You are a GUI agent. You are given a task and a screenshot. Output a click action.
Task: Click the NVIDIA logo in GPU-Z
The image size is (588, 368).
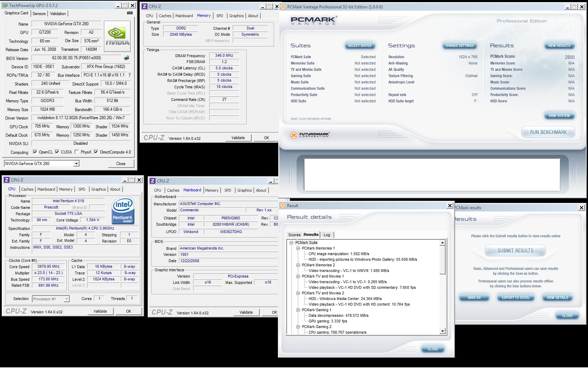[117, 36]
